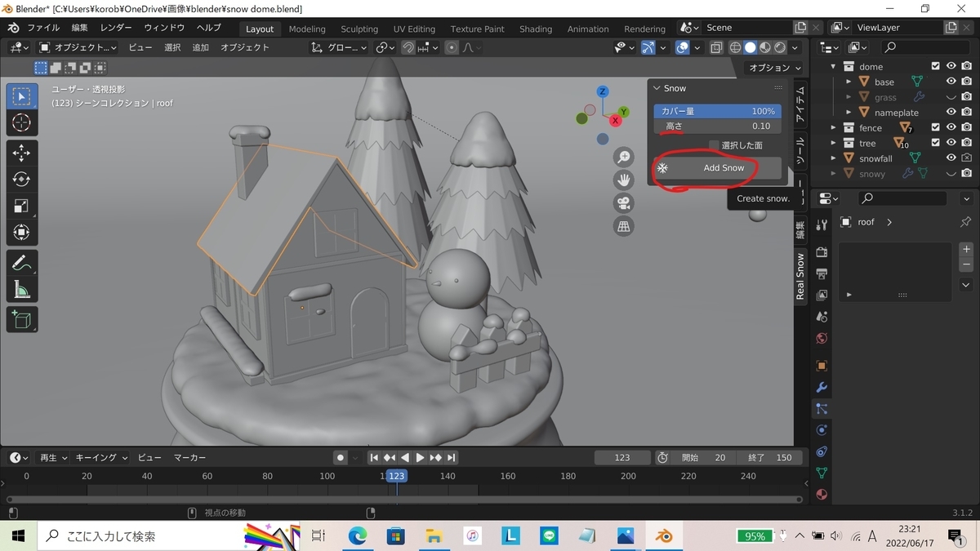The width and height of the screenshot is (980, 551).
Task: Expand the tree collection
Action: tap(833, 143)
